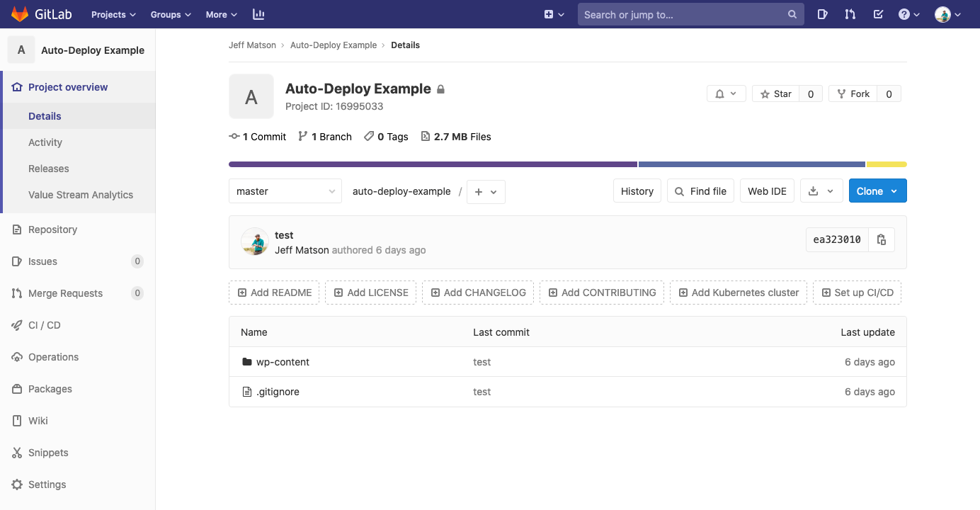The width and height of the screenshot is (980, 510).
Task: Open the wp-content folder
Action: click(283, 362)
